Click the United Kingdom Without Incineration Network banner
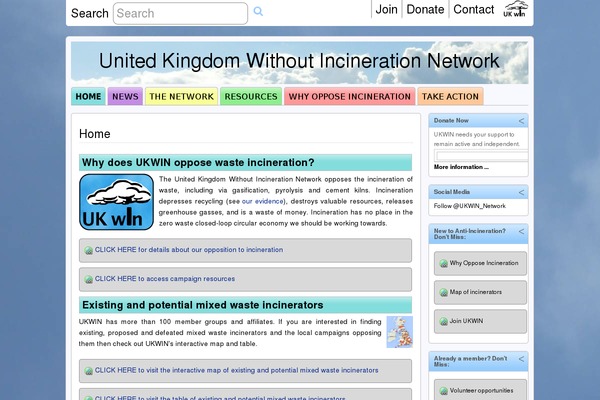600x400 pixels. click(x=299, y=62)
